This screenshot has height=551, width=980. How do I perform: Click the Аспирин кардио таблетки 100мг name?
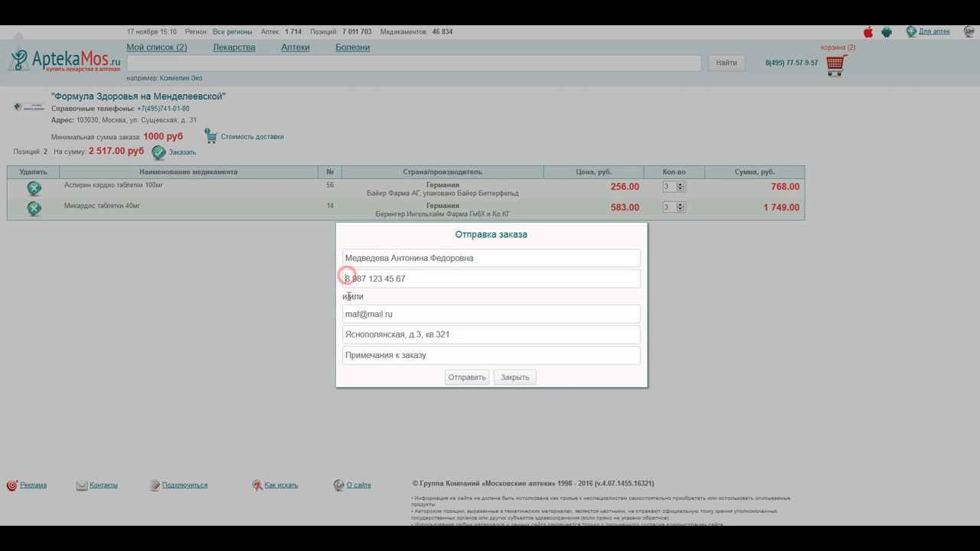113,185
